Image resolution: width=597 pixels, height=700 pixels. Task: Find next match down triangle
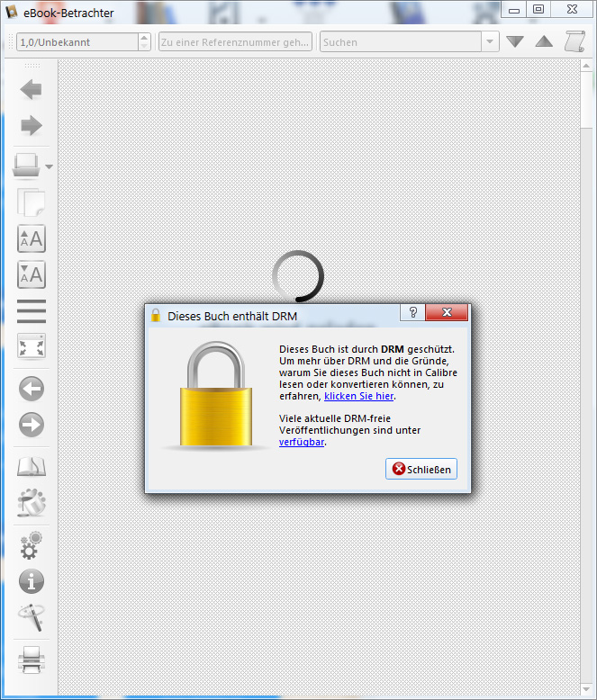pos(515,41)
